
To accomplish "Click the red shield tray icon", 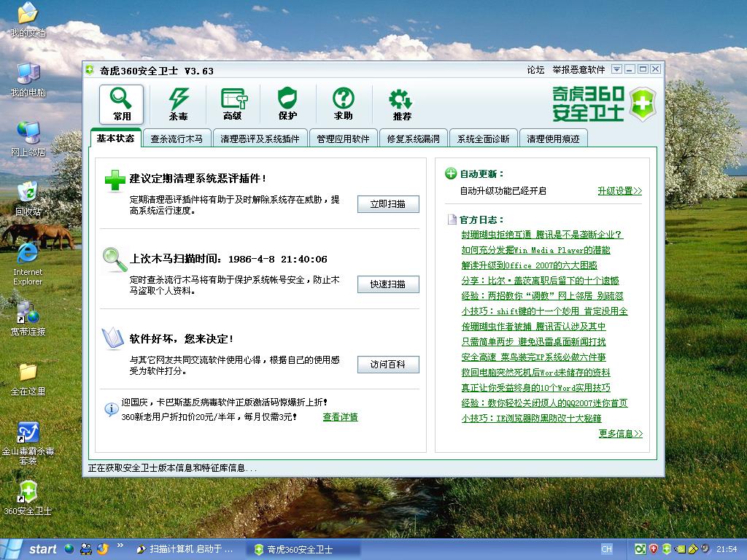I will click(654, 549).
